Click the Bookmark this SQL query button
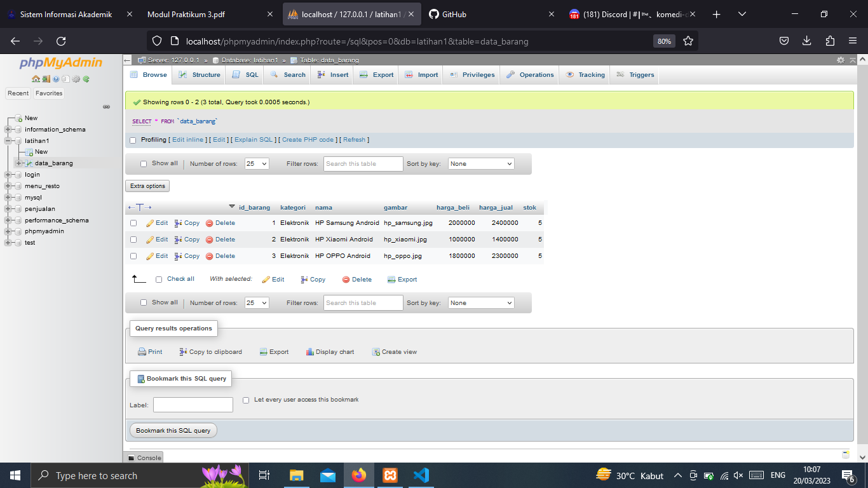This screenshot has width=868, height=488. click(x=173, y=430)
